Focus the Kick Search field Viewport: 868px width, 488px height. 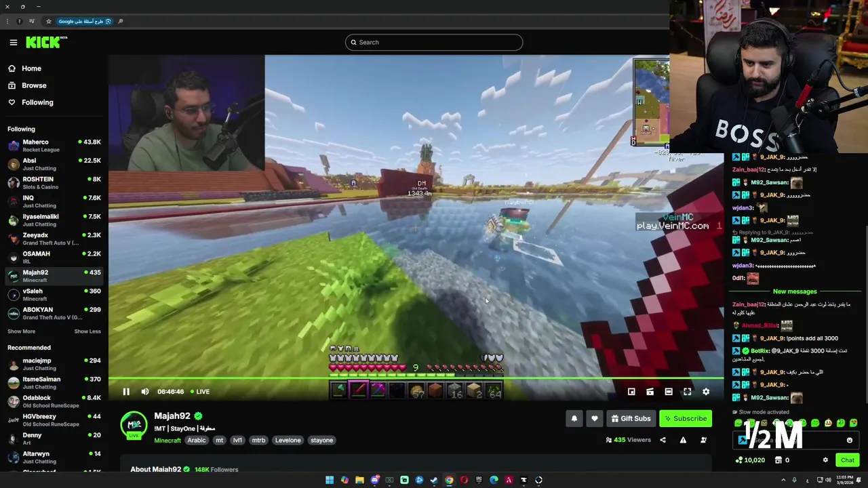pos(434,42)
